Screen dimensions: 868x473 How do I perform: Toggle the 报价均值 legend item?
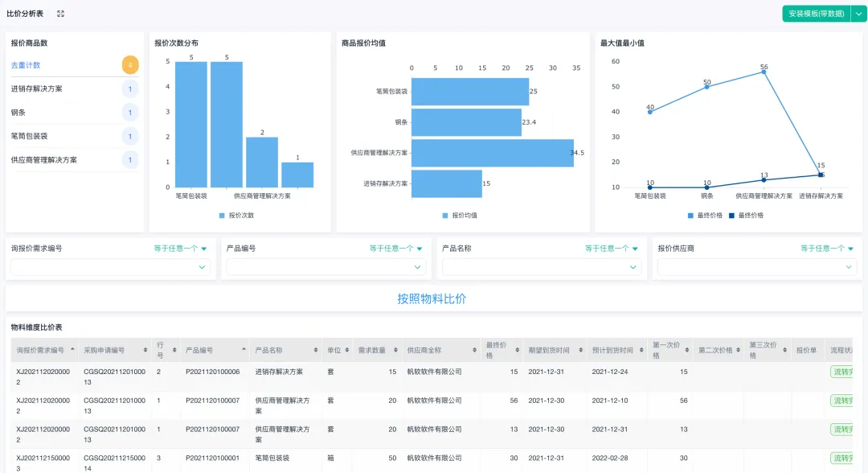(460, 216)
